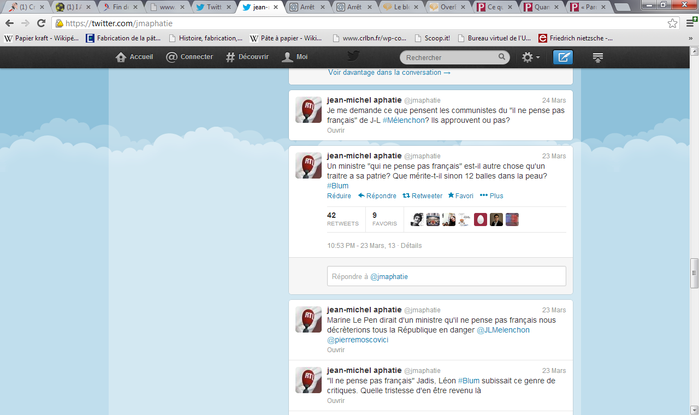Screen dimensions: 699x415
Task: Click scrollbar up arrow
Action: coord(694,52)
